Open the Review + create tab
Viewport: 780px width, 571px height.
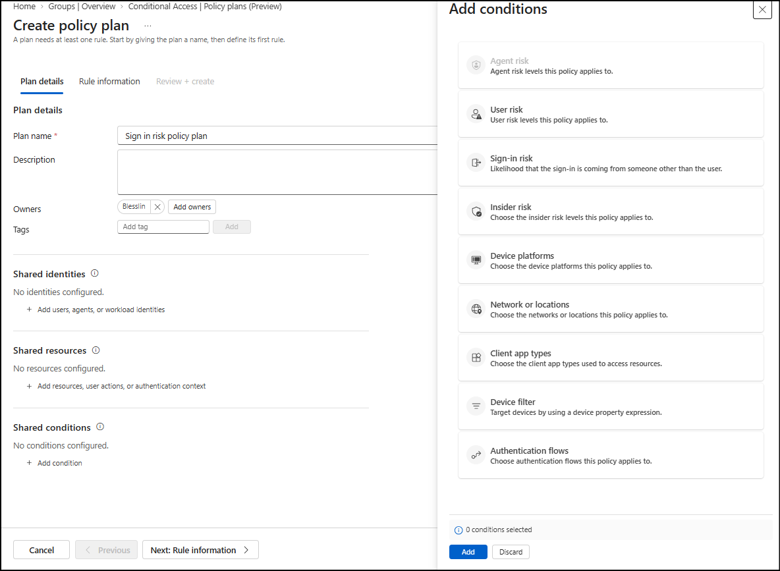(x=185, y=82)
